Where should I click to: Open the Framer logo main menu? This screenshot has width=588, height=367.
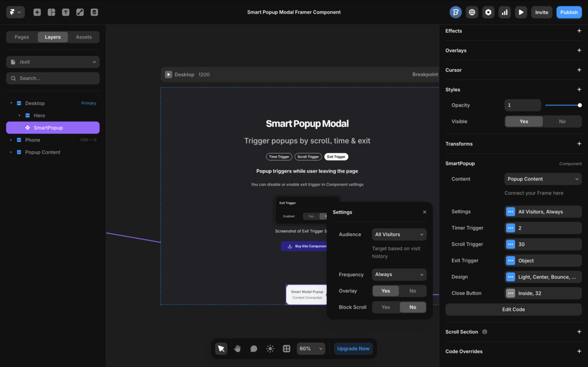(x=15, y=12)
